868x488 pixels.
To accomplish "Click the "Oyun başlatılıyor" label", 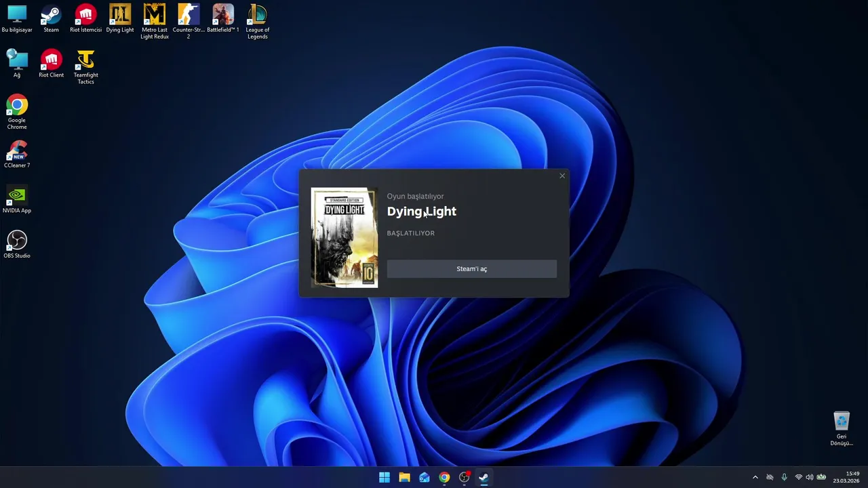I will point(416,197).
